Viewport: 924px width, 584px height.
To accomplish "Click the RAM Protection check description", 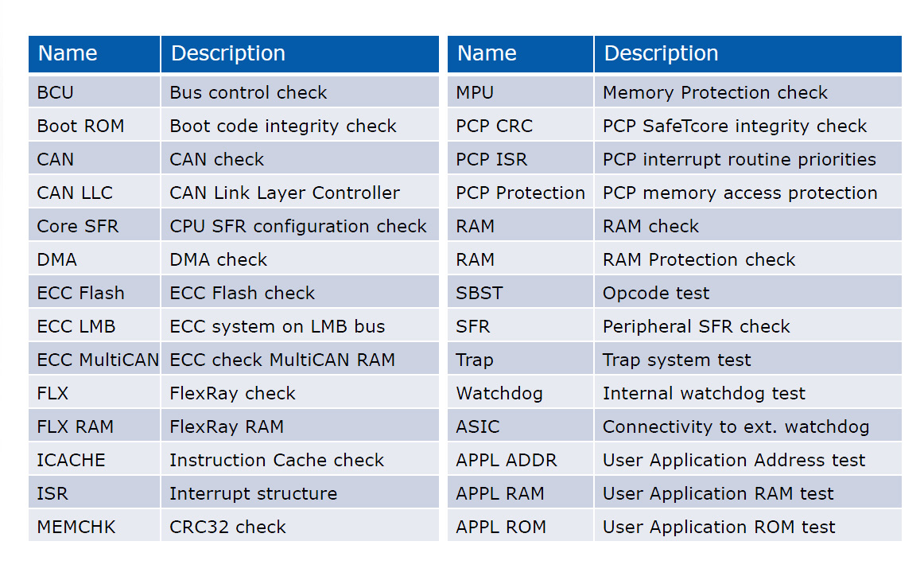I will [x=699, y=259].
